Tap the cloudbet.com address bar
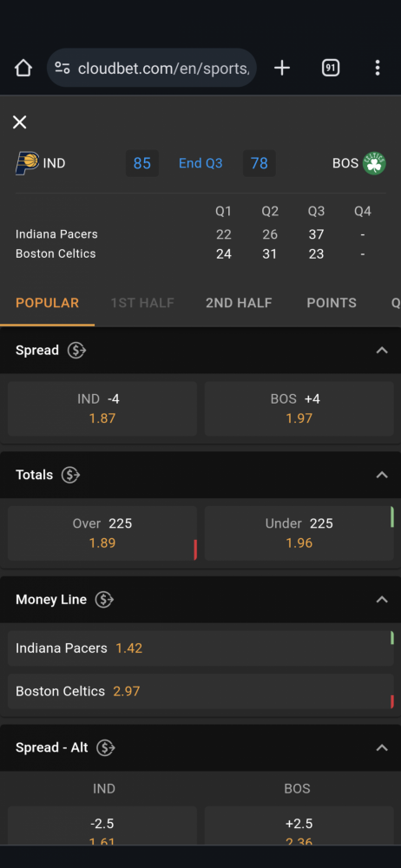 click(x=152, y=68)
